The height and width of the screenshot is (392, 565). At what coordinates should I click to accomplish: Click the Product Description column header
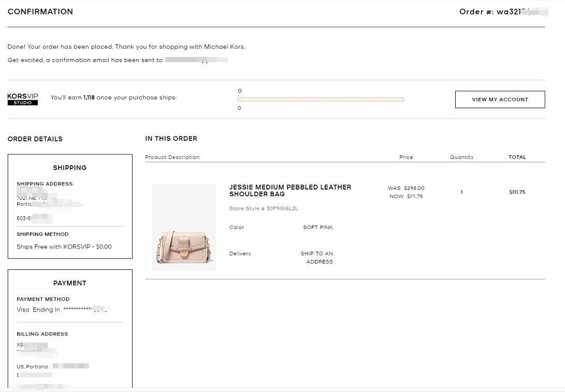click(x=172, y=157)
